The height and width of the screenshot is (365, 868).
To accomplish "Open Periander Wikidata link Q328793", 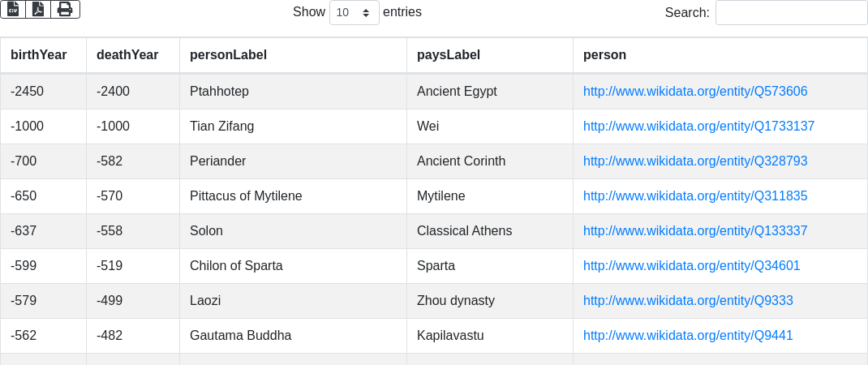I will tap(695, 161).
